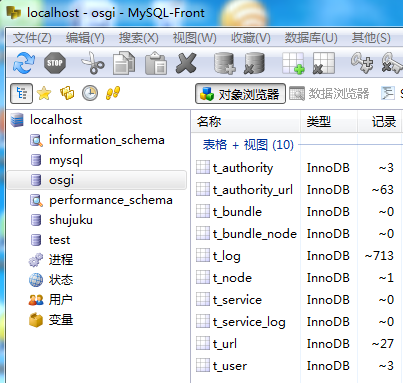Click the delete key icon
The image size is (403, 383).
coord(392,63)
